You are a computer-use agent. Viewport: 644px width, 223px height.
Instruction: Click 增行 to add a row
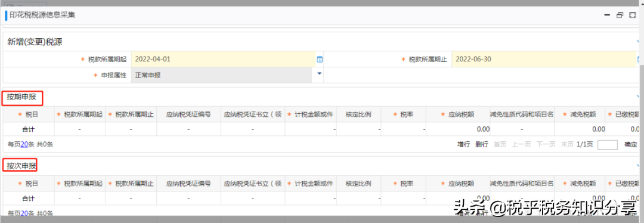pyautogui.click(x=464, y=144)
